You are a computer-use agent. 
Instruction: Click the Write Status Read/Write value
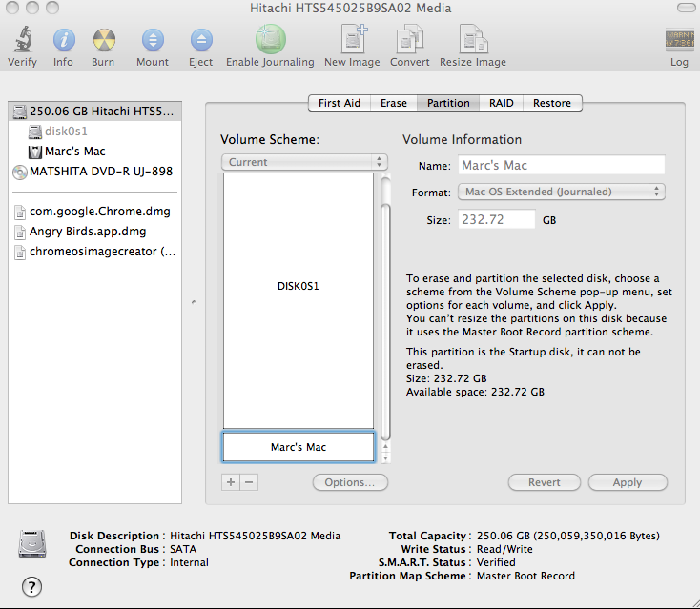504,549
